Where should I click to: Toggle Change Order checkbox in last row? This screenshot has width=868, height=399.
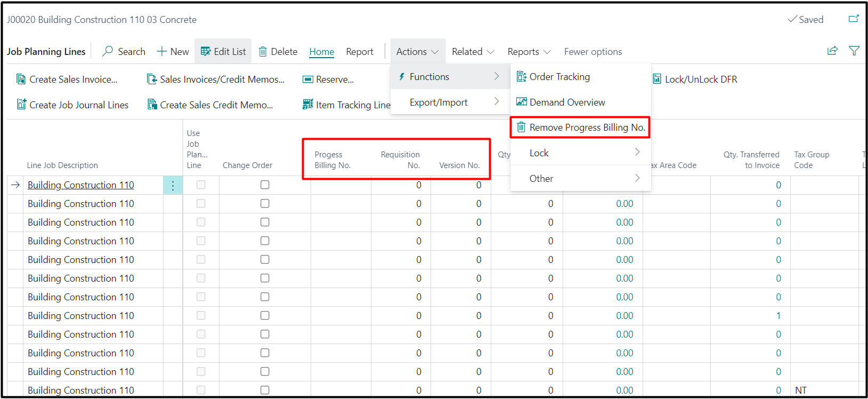265,390
